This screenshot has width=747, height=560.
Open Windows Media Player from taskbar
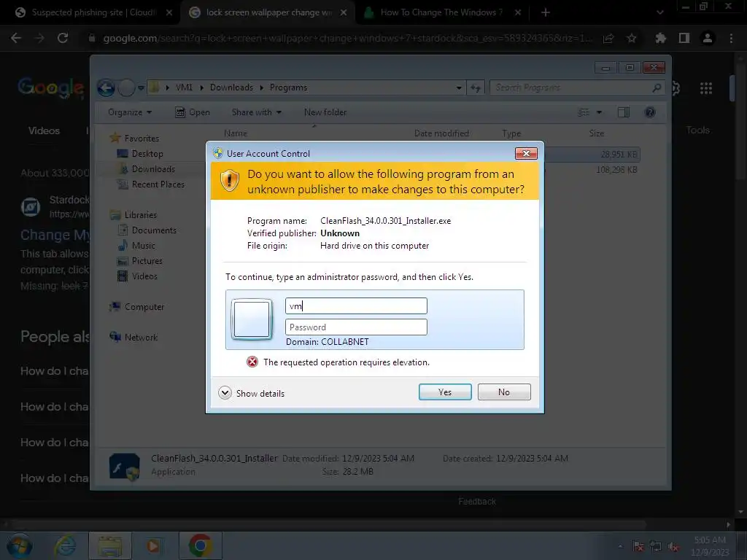(x=153, y=545)
